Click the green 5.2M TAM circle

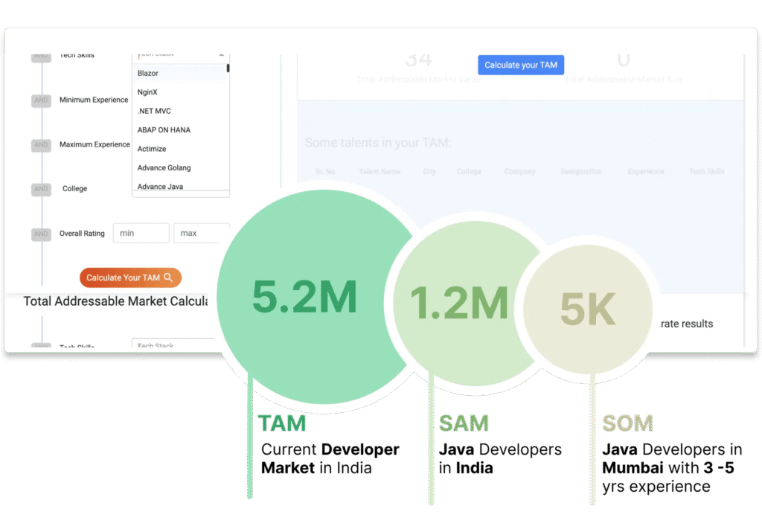[305, 298]
